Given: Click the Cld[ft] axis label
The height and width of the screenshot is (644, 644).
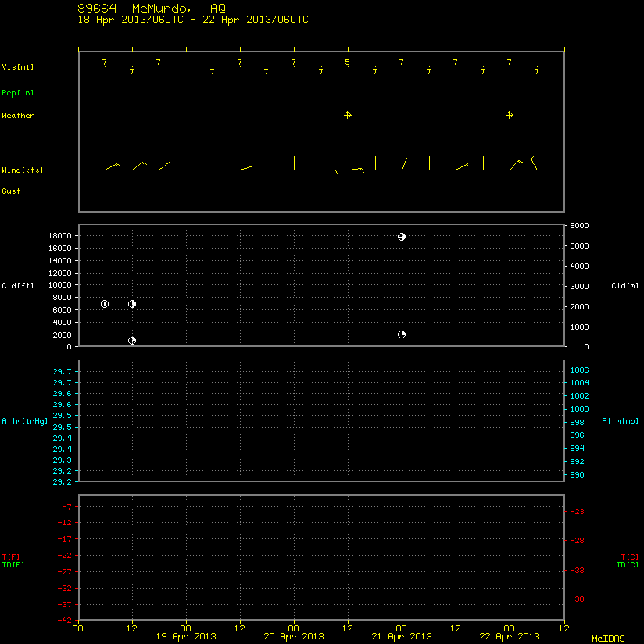Looking at the screenshot, I should 18,286.
